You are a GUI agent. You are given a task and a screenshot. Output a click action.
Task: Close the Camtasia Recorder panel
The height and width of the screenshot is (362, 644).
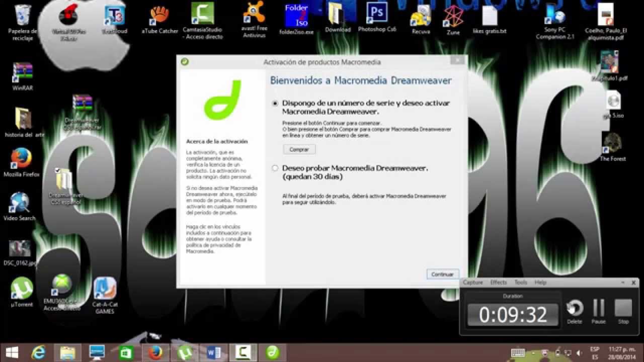pos(634,283)
